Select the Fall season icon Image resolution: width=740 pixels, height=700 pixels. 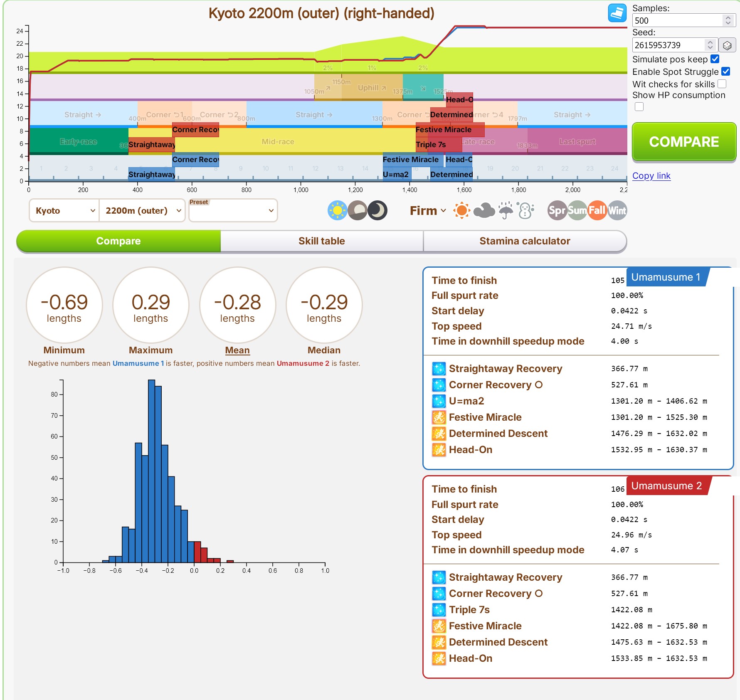pyautogui.click(x=597, y=210)
